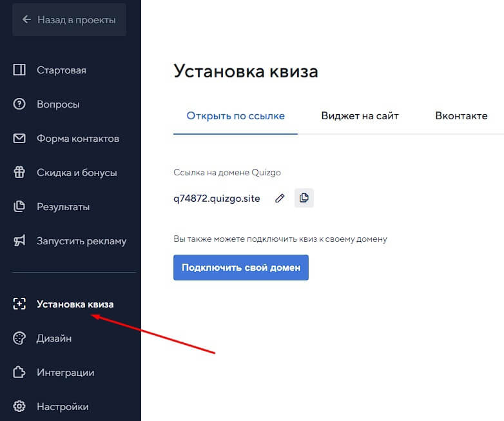Click the palette icon for Дизайн
The width and height of the screenshot is (504, 421).
pyautogui.click(x=19, y=338)
